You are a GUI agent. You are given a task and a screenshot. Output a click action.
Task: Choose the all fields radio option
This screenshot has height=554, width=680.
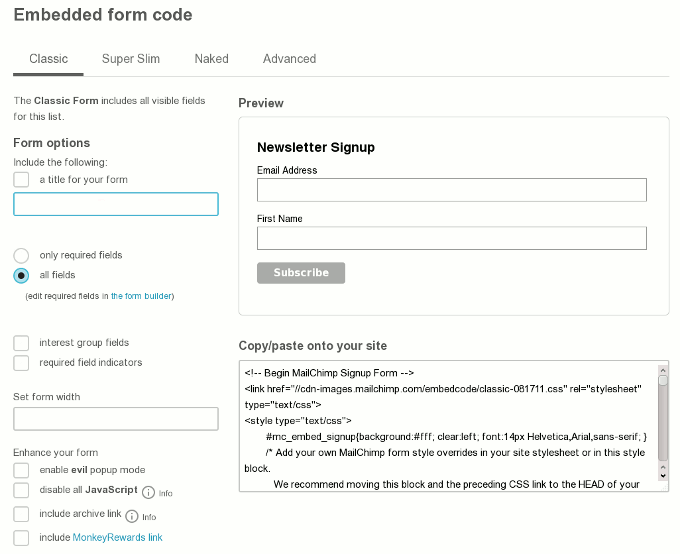21,275
